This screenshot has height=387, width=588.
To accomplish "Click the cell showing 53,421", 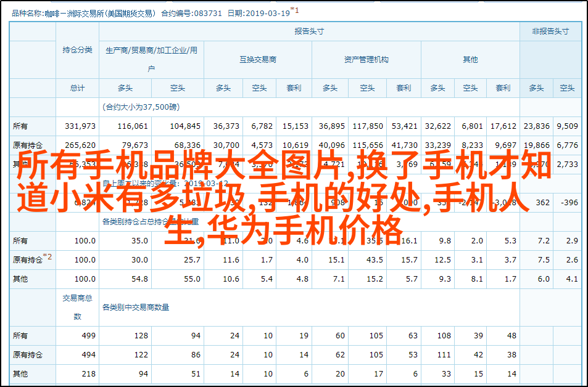I will 405,126.
